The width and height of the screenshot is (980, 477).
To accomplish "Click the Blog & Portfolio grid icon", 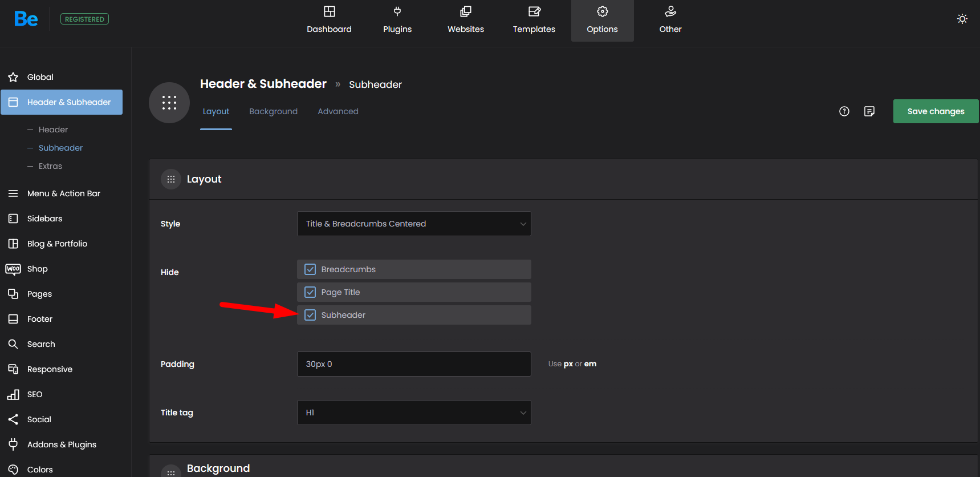I will point(13,244).
